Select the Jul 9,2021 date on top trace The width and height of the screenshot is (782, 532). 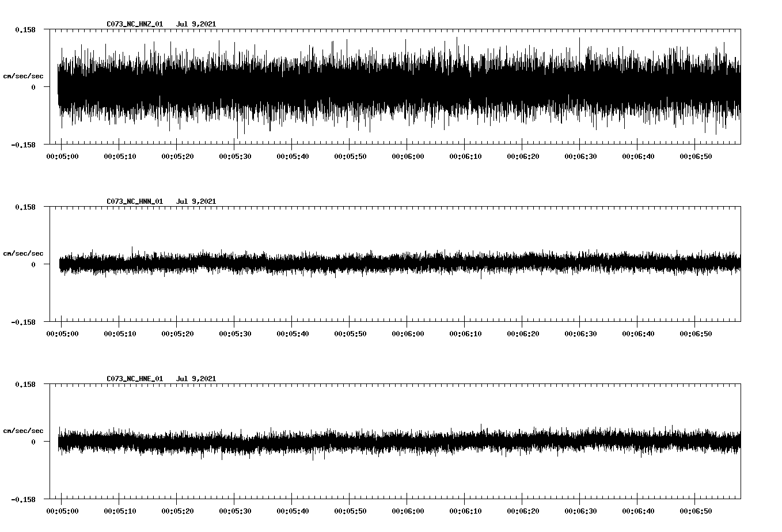pos(197,24)
